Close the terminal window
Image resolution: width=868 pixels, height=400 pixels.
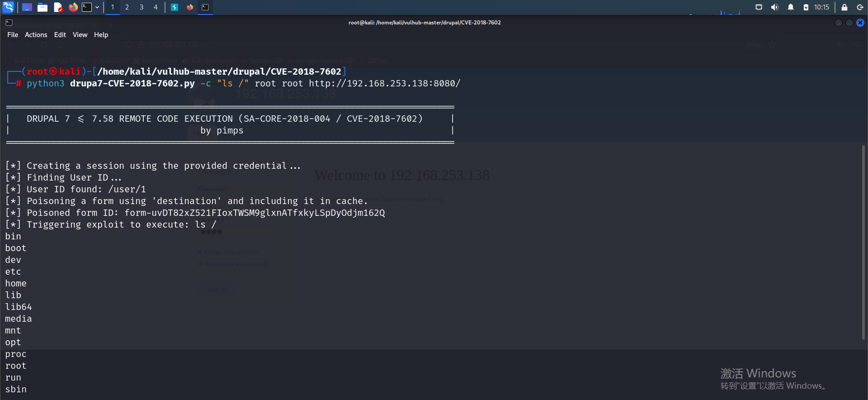click(860, 23)
